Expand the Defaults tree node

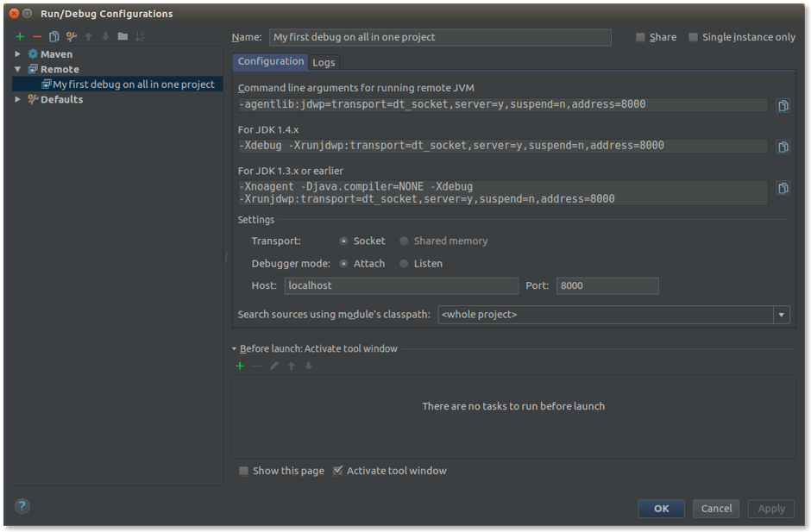18,99
